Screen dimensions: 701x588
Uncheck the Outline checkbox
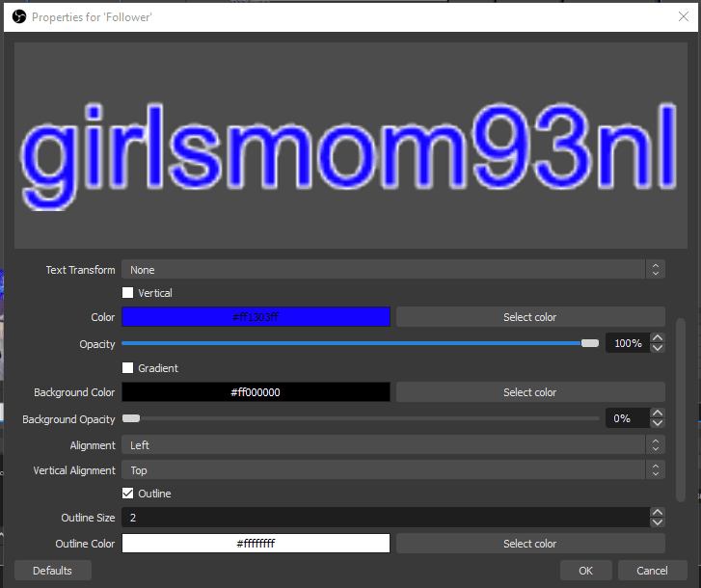(x=128, y=493)
